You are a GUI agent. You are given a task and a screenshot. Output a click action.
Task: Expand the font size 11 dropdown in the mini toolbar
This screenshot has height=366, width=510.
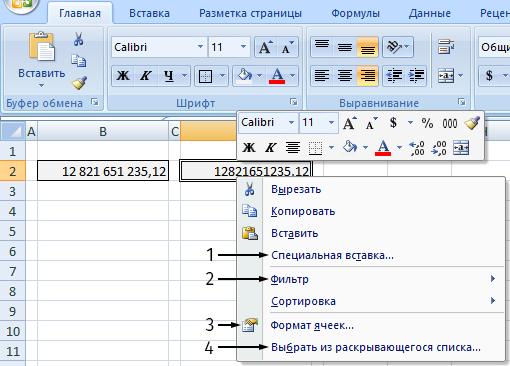pyautogui.click(x=331, y=122)
